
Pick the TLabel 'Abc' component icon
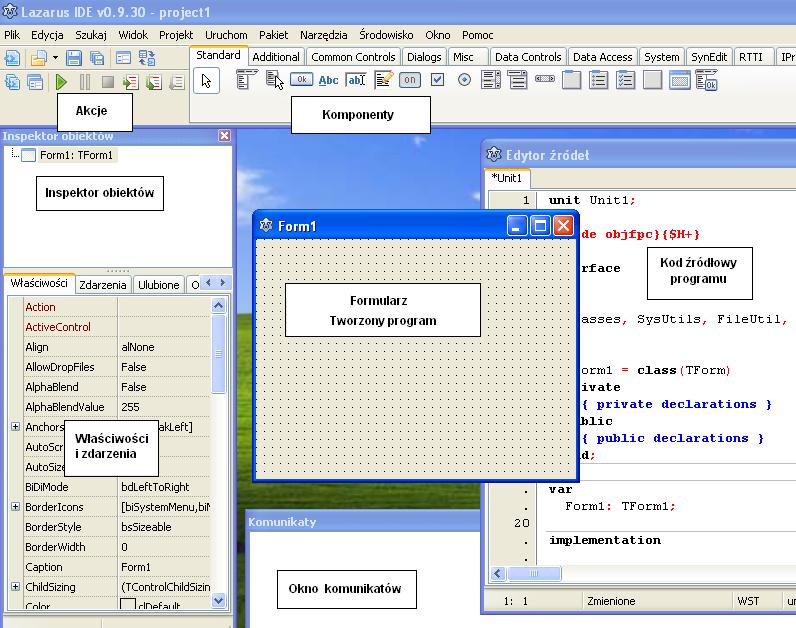[x=328, y=80]
